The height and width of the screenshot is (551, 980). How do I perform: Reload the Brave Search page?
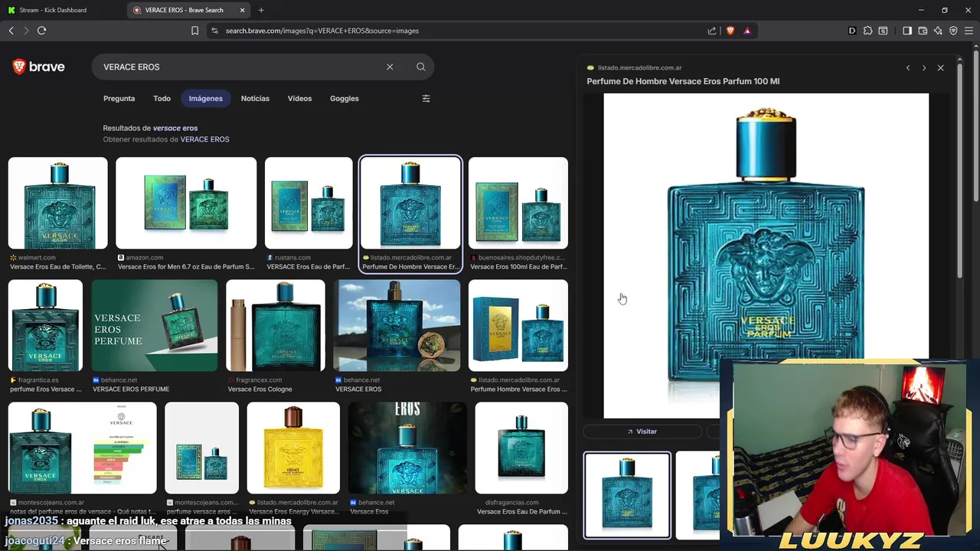tap(41, 31)
